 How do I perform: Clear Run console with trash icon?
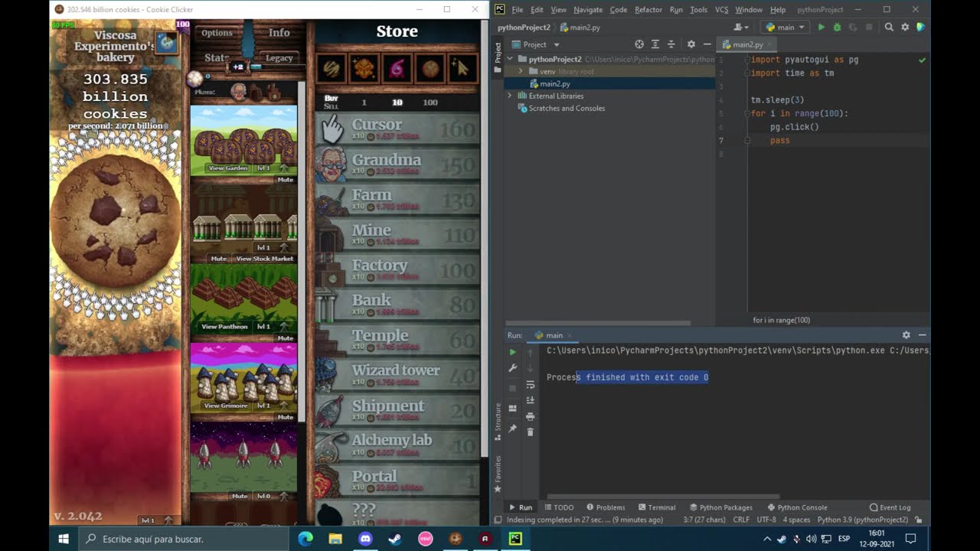point(530,432)
